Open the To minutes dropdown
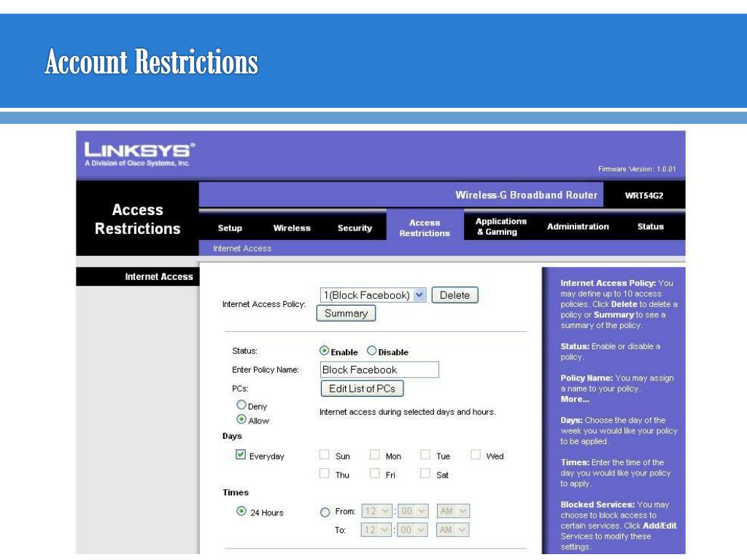Image resolution: width=747 pixels, height=560 pixels. point(413,529)
